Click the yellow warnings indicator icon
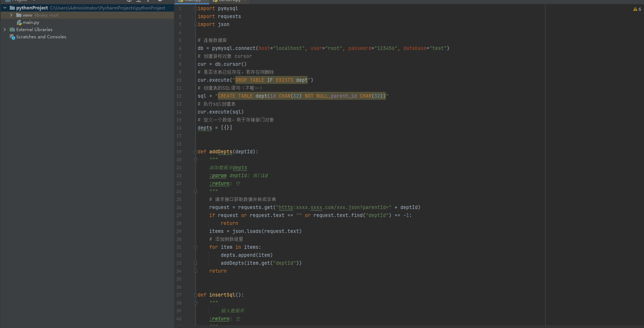 635,9
